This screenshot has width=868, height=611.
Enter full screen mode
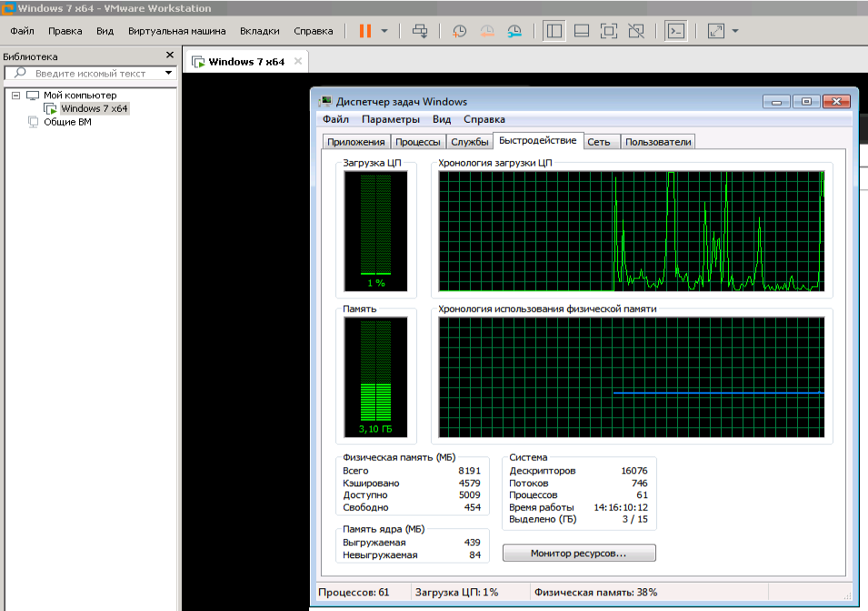pos(609,31)
